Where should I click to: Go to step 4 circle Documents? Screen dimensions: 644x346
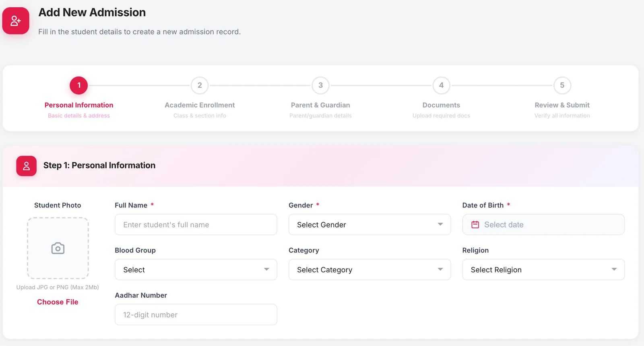(441, 85)
